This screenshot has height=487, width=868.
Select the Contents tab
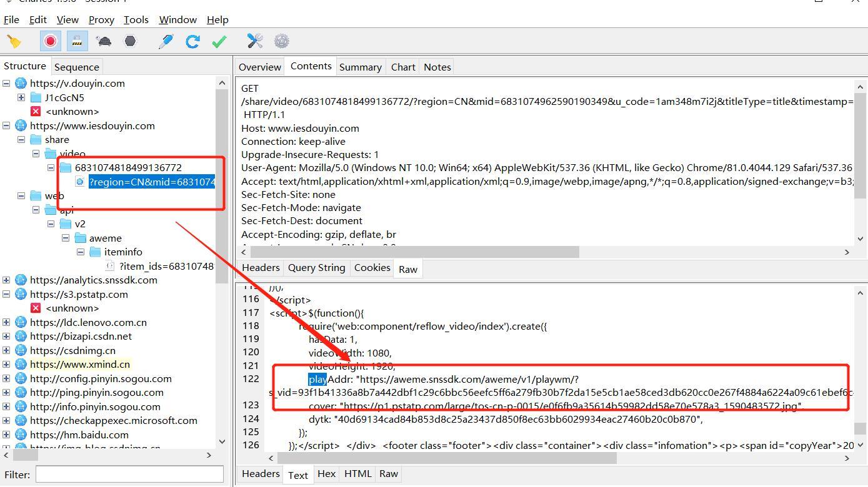coord(311,66)
